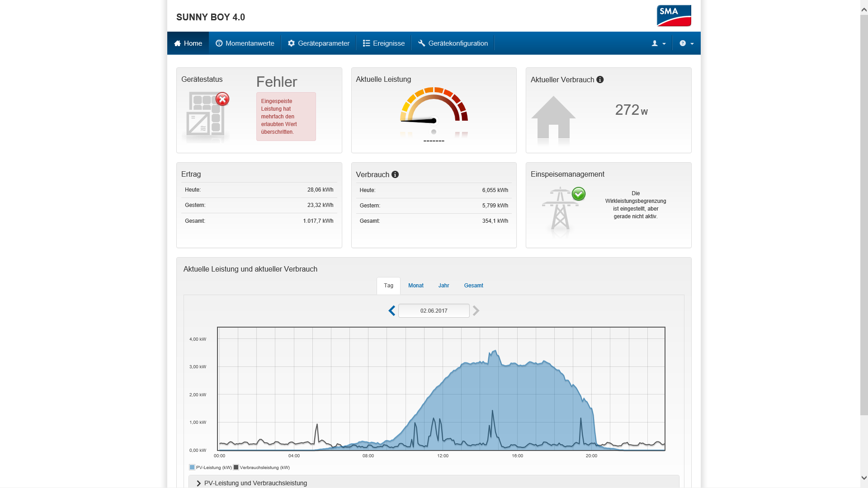Open the Gerätekonfiguration page
Image resolution: width=868 pixels, height=488 pixels.
click(453, 43)
